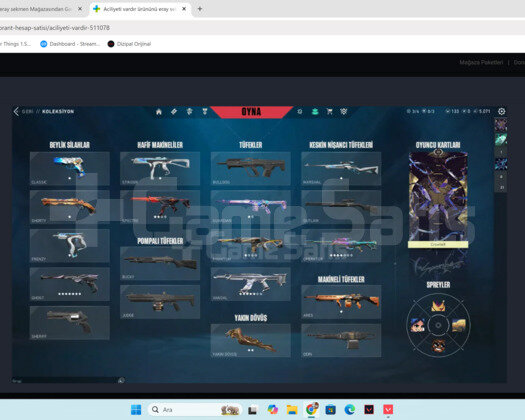525x420 pixels.
Task: Select the Judge shotgun tile
Action: click(160, 302)
